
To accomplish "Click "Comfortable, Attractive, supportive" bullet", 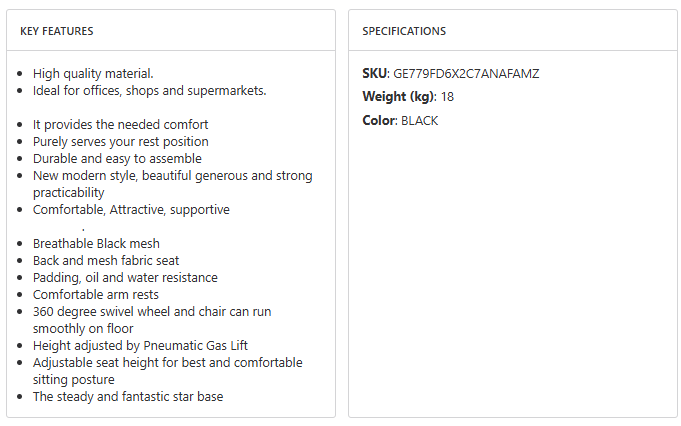I will 131,210.
